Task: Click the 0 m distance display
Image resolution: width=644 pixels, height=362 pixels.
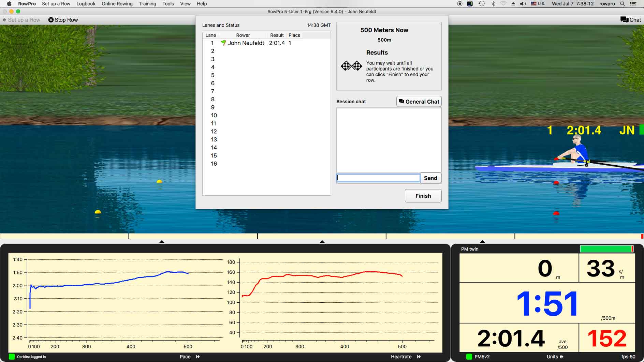Action: coord(545,268)
